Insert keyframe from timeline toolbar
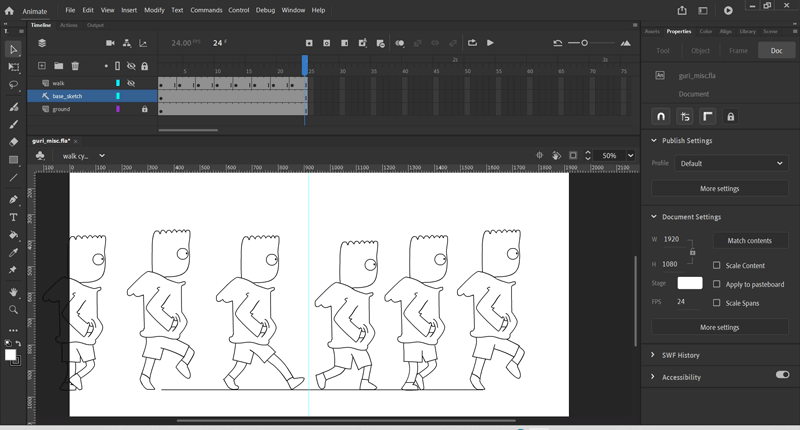The image size is (800, 430). click(x=309, y=43)
